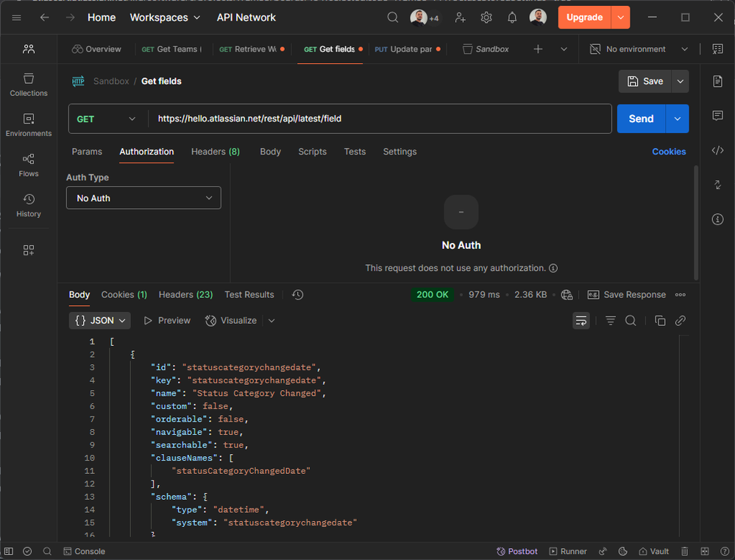Click the request URL input field
Screen dimensions: 735x560
(x=379, y=118)
